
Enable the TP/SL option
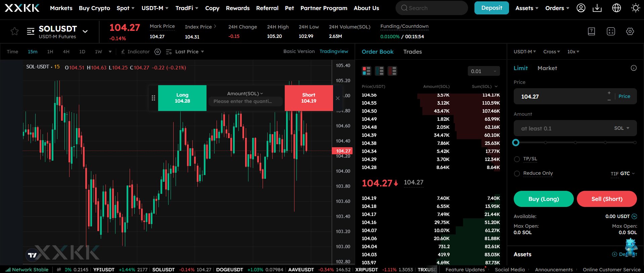click(517, 159)
